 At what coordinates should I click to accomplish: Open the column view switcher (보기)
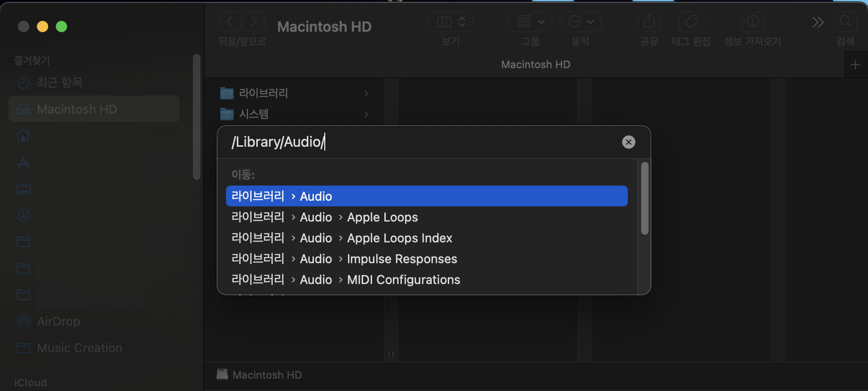pyautogui.click(x=451, y=22)
